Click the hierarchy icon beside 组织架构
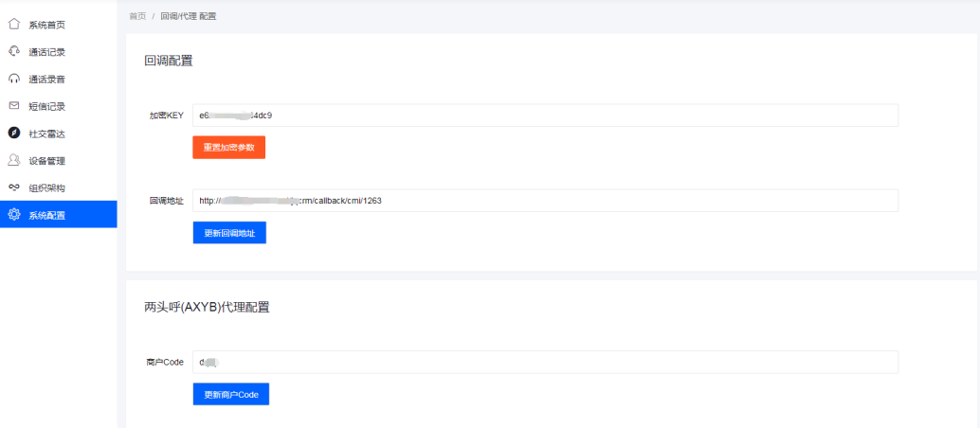The image size is (980, 428). (14, 187)
